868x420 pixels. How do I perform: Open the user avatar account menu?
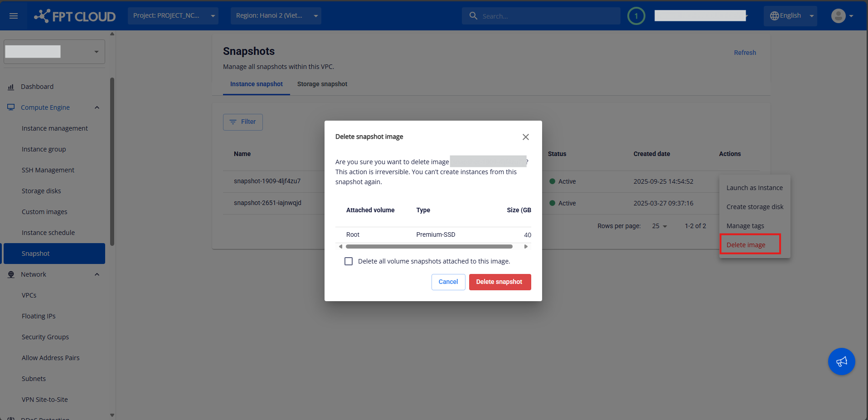842,16
